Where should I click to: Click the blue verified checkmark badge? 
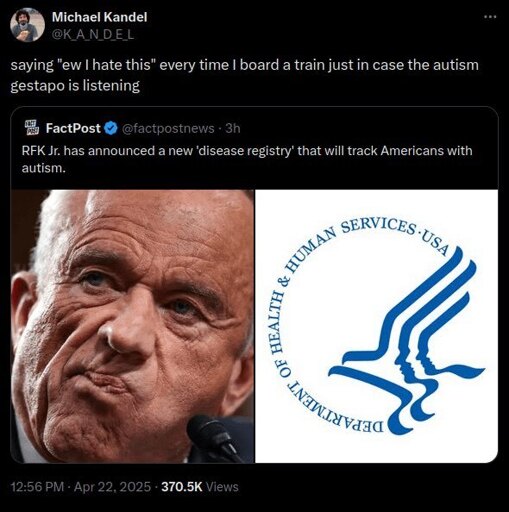click(x=111, y=128)
